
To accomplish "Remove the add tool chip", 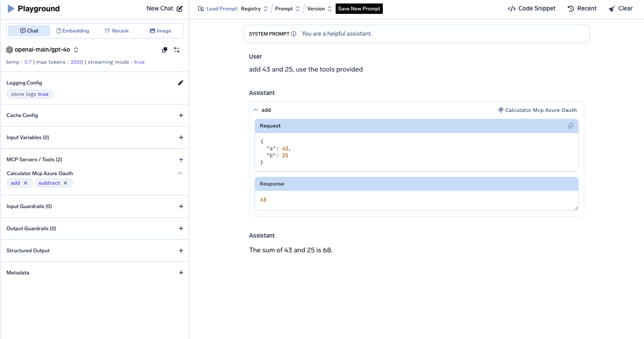I will pos(26,183).
